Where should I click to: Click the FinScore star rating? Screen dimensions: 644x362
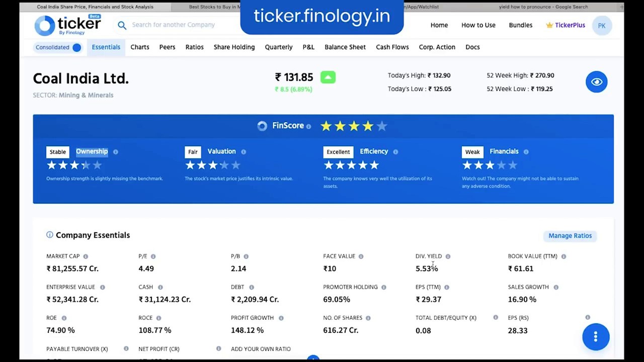(x=354, y=126)
